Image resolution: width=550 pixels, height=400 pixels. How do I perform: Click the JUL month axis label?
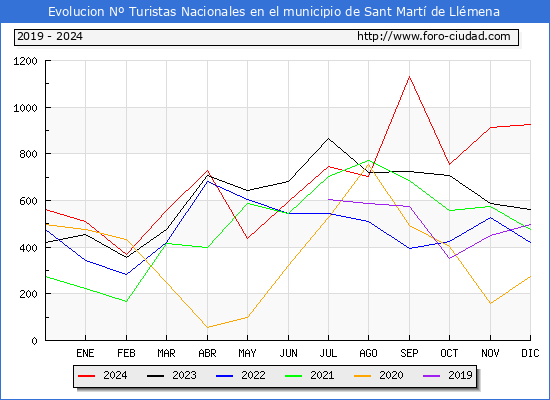(x=328, y=353)
